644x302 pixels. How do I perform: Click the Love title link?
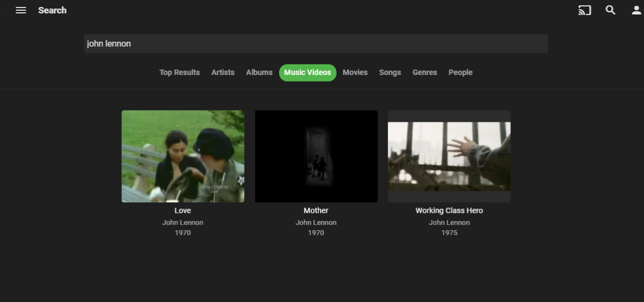183,211
